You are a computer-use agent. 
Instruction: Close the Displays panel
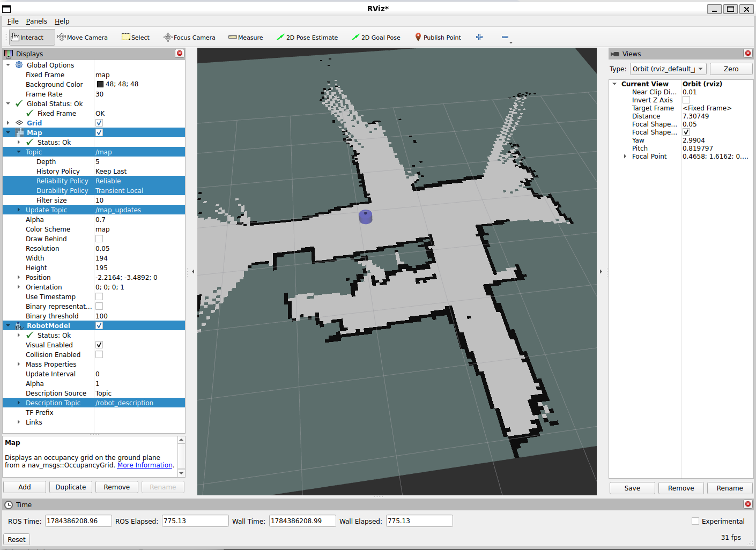click(x=180, y=53)
